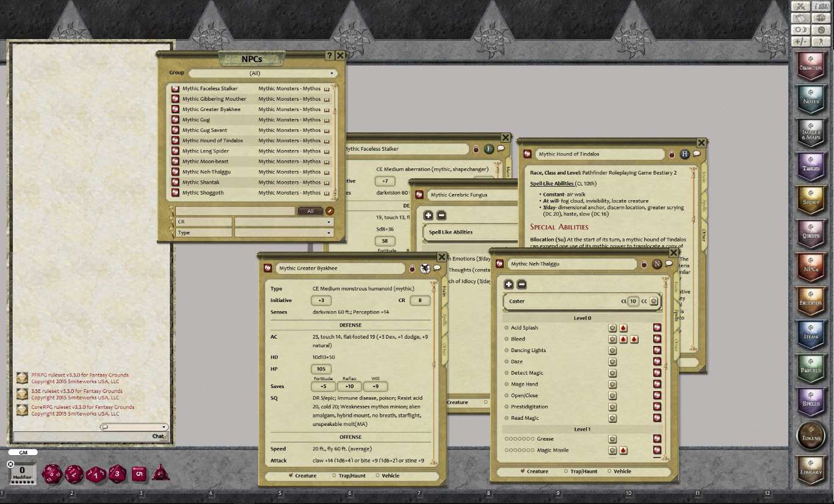Screen dimensions: 834x504
Task: Switch to Other tab on Byakhee sheet
Action: point(444,350)
